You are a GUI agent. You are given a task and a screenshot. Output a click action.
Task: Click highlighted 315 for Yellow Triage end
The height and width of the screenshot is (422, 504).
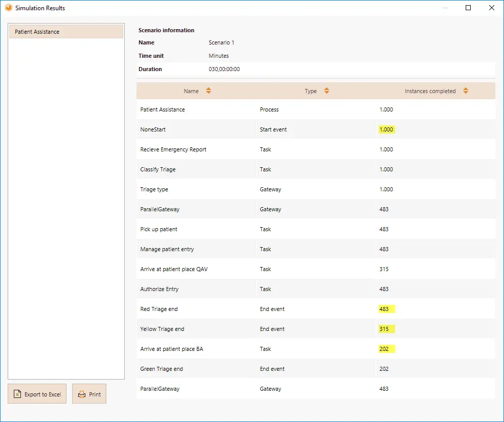tap(386, 329)
